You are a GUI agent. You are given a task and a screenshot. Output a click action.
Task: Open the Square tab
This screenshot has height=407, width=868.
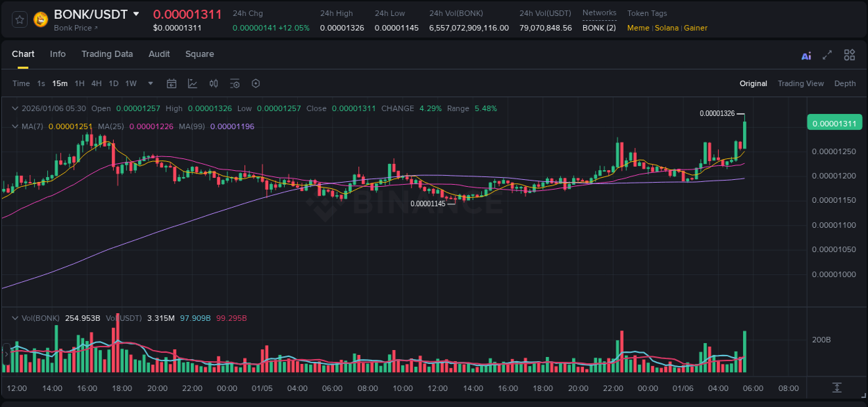click(x=199, y=54)
